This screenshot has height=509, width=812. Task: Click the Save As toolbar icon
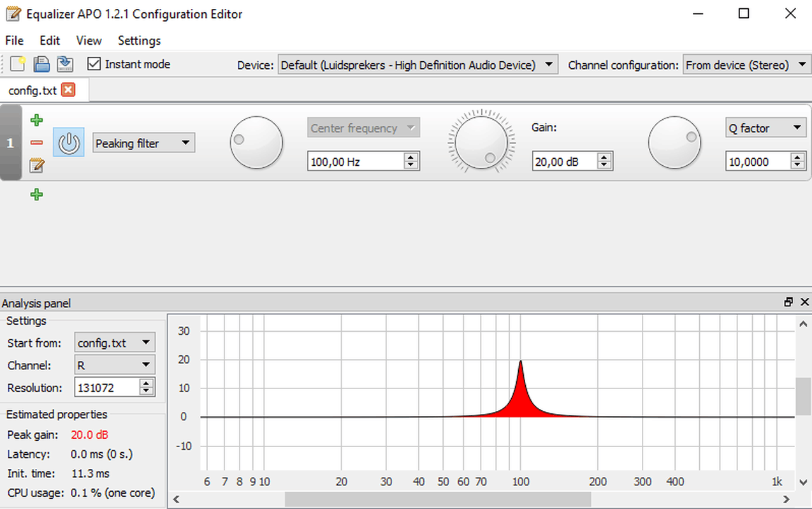point(64,64)
